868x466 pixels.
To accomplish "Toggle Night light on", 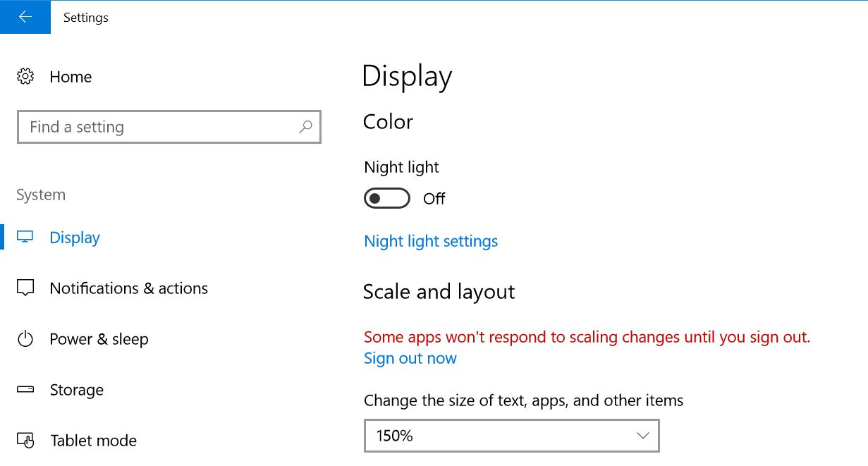I will (x=386, y=198).
